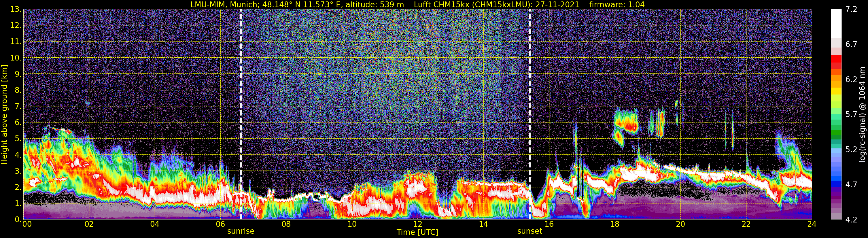Click the altitude: 539 m text
The height and width of the screenshot is (238, 868).
pos(375,4)
